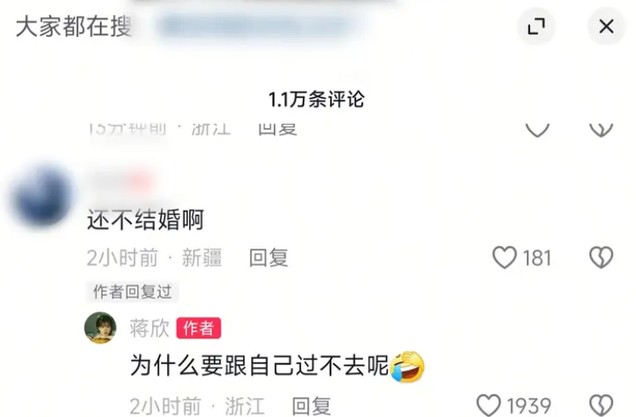Dislike the 还不结婚啊 comment
Screen dimensions: 636x417
[601, 258]
